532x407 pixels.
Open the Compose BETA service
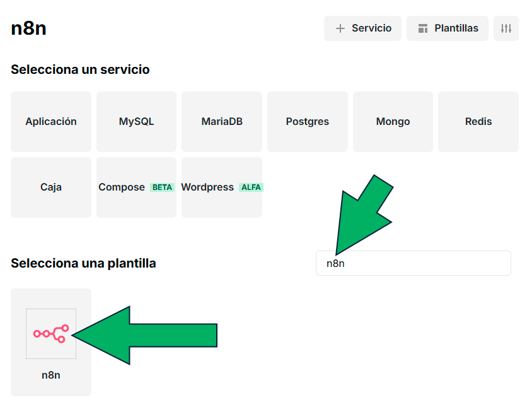pyautogui.click(x=136, y=187)
